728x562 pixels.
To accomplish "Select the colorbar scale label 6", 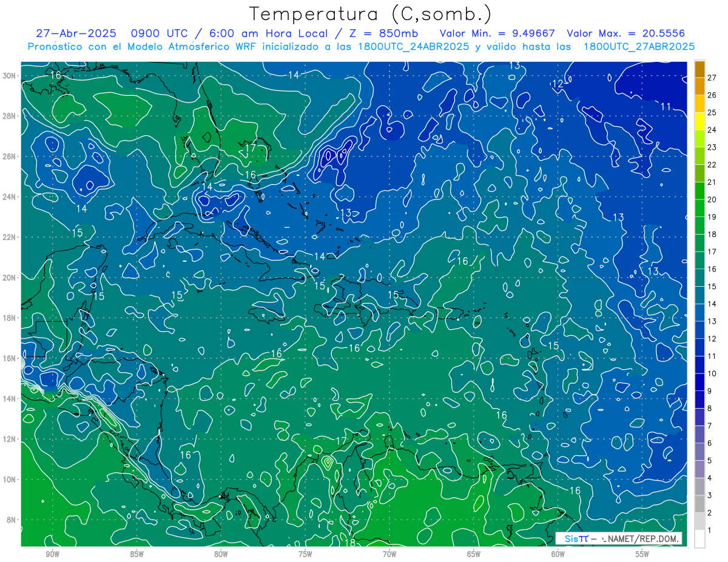I will coord(710,443).
